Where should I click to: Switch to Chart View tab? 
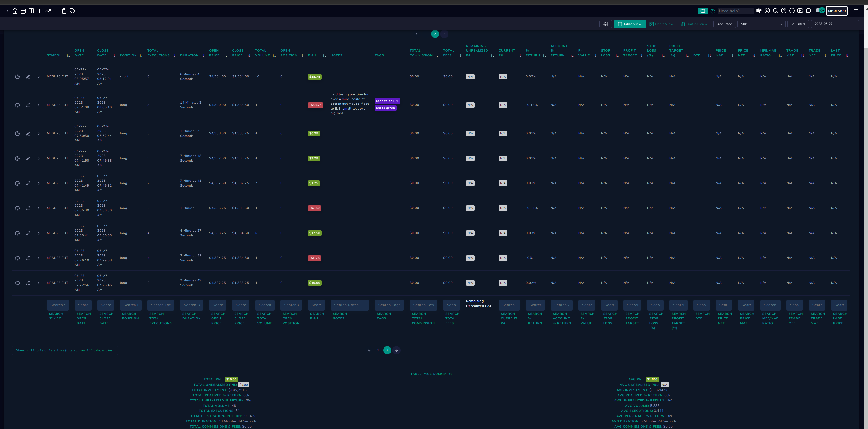pyautogui.click(x=661, y=24)
